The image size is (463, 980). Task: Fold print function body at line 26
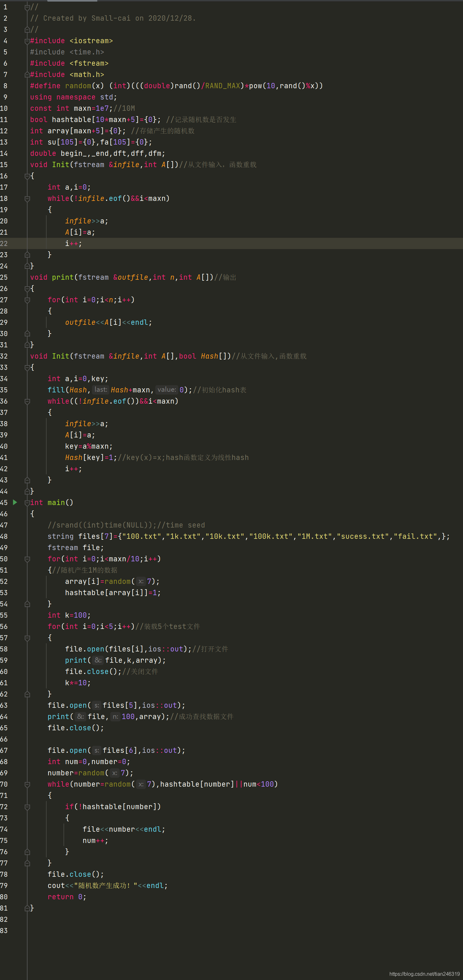coord(27,289)
